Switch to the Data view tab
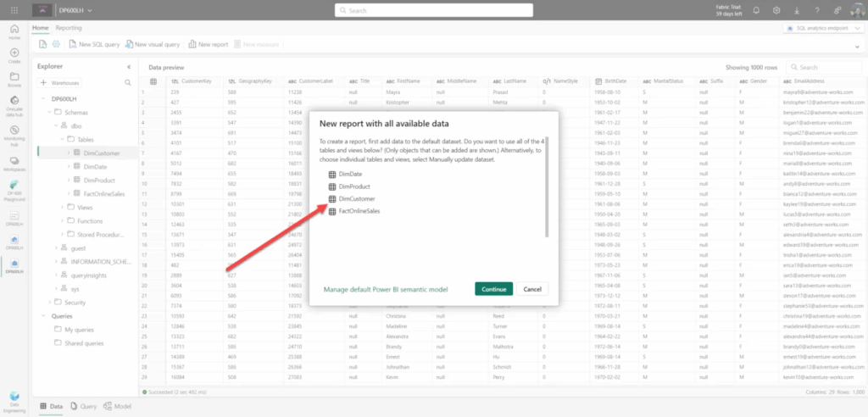The image size is (868, 417). pos(51,406)
